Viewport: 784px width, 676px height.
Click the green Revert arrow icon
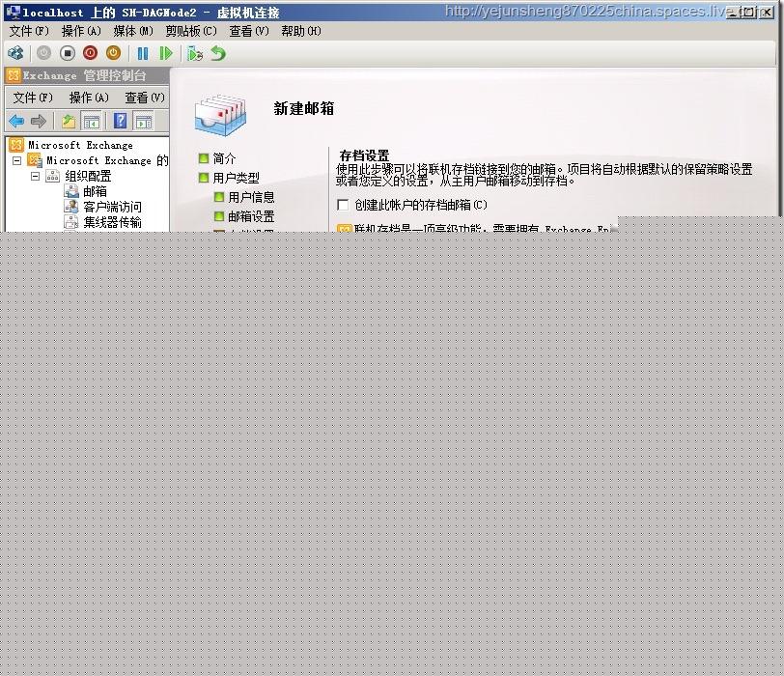pos(218,53)
